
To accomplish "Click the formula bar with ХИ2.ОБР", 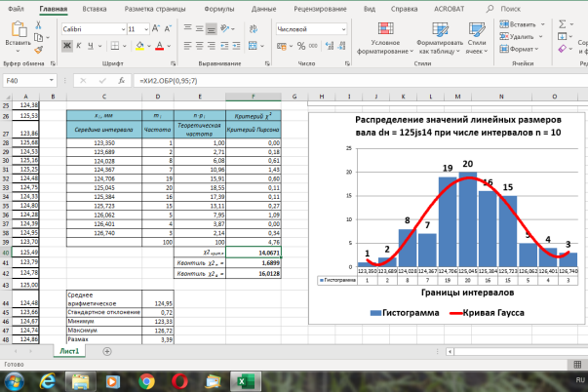I will 361,81.
